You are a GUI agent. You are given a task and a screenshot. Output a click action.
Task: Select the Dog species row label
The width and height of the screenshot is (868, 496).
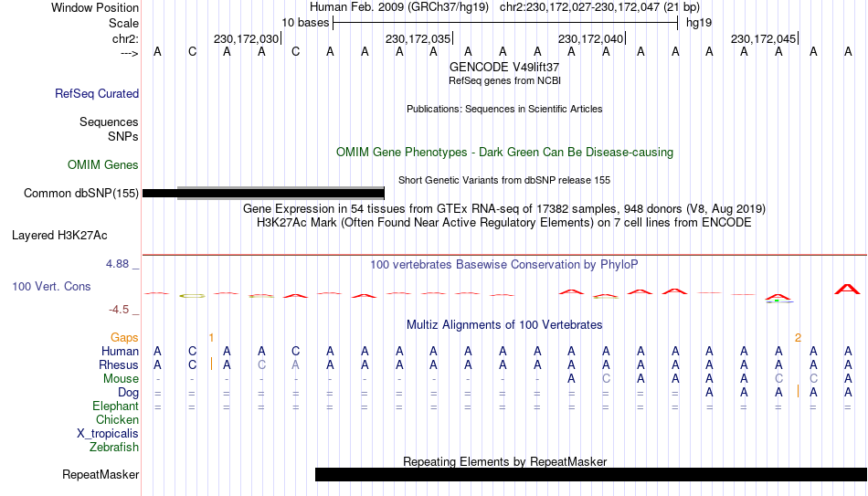click(x=128, y=393)
